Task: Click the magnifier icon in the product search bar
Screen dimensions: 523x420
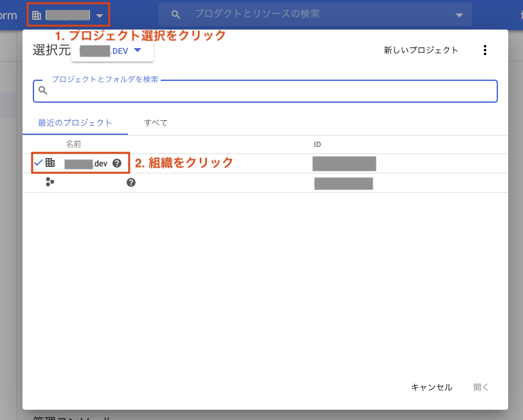Action: click(x=174, y=13)
